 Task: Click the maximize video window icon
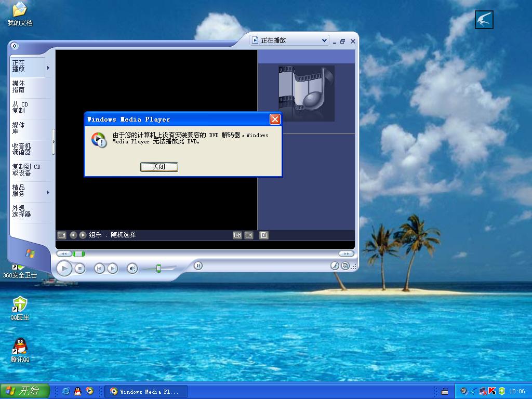[237, 235]
